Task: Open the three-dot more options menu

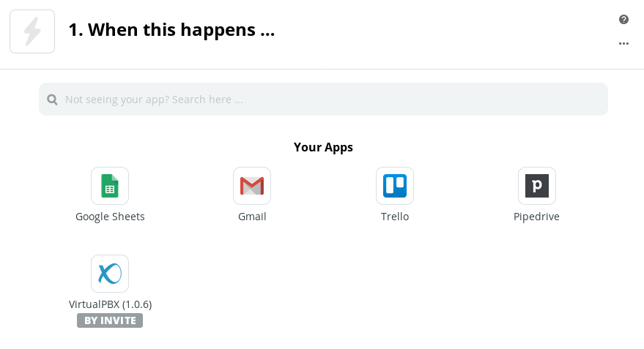Action: (623, 43)
